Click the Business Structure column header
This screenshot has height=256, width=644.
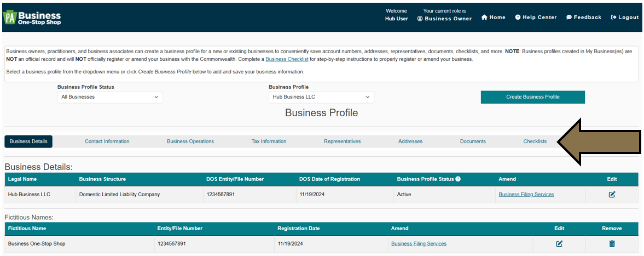click(x=102, y=179)
